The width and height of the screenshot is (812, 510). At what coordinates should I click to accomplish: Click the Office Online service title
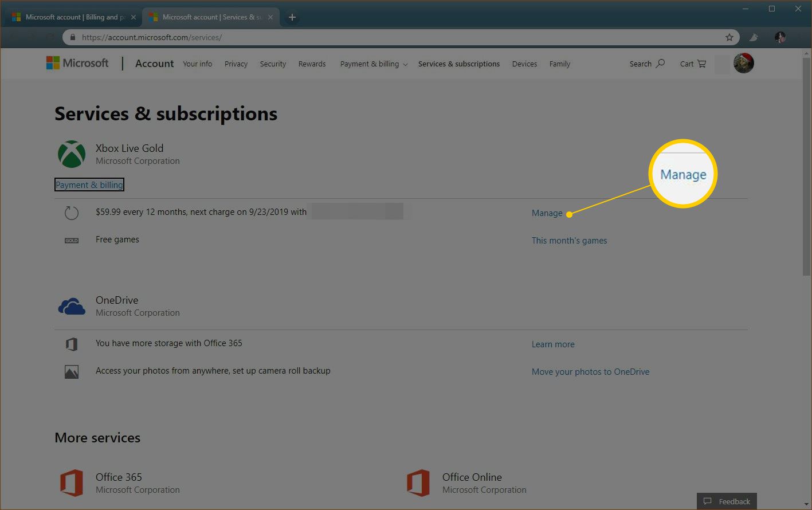click(472, 477)
